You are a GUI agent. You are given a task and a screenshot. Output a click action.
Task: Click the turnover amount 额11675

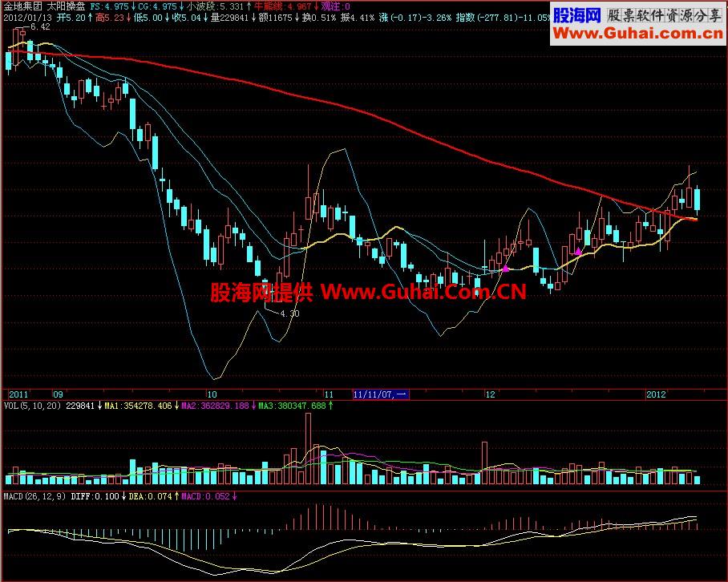click(x=275, y=18)
